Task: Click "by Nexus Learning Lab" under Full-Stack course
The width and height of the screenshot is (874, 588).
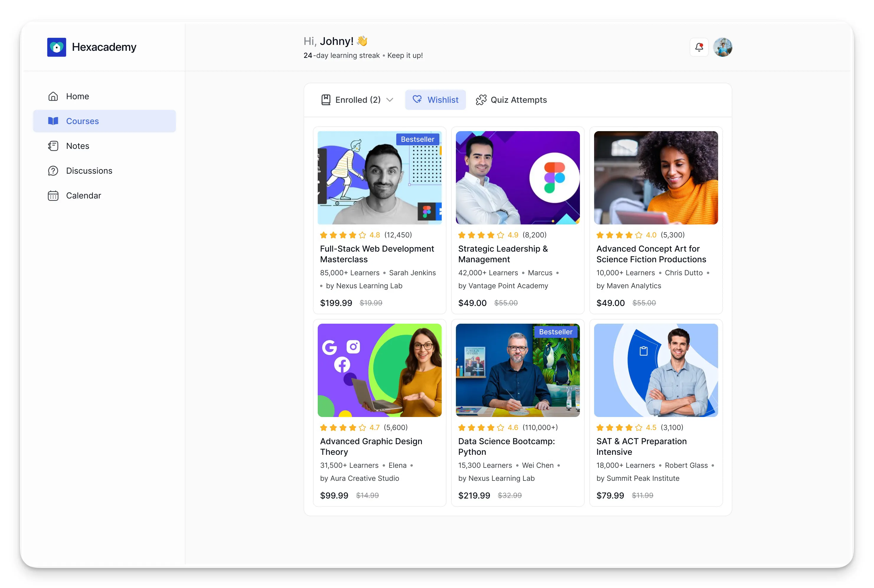Action: pos(364,286)
